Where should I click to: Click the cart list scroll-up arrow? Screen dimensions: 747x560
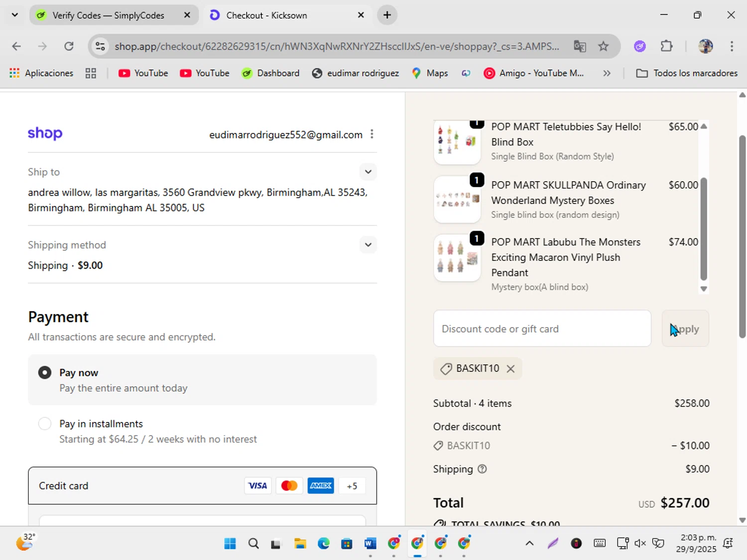(x=704, y=126)
